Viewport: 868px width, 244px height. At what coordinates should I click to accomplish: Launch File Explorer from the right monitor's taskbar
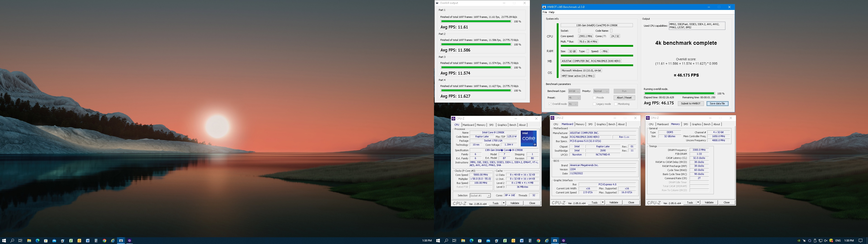pyautogui.click(x=463, y=241)
